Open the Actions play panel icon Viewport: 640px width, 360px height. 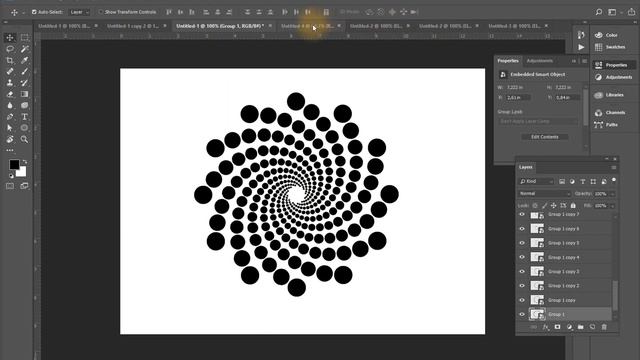pyautogui.click(x=581, y=47)
